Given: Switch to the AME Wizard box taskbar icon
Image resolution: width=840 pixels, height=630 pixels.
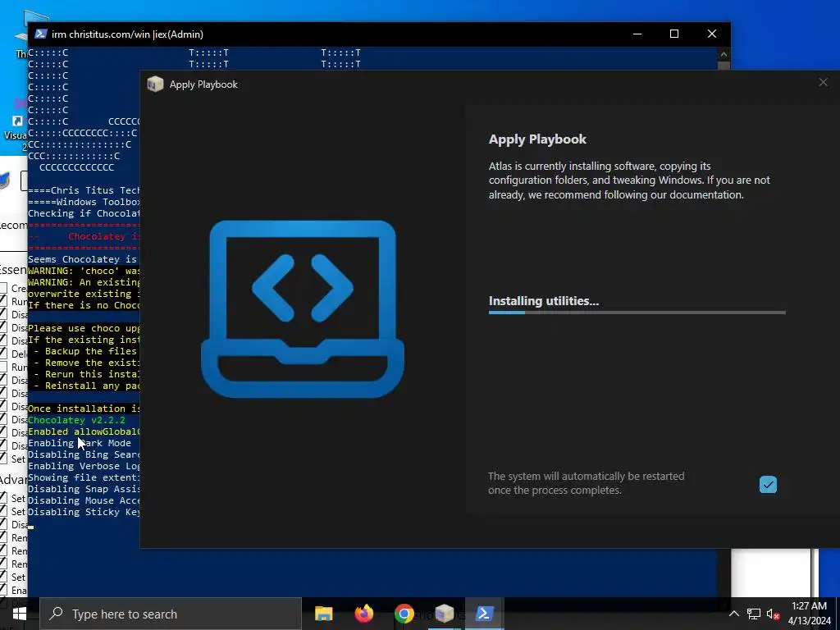Looking at the screenshot, I should click(444, 614).
